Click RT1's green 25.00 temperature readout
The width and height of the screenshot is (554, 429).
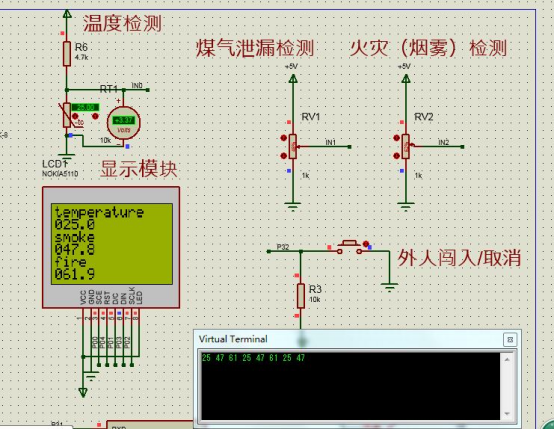[86, 107]
